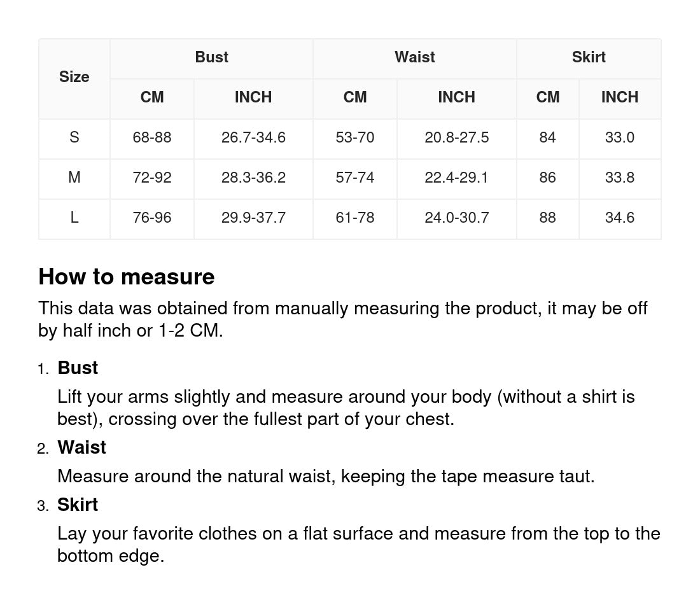This screenshot has width=700, height=607.
Task: Select the 86 skirt CM cell
Action: tap(547, 178)
